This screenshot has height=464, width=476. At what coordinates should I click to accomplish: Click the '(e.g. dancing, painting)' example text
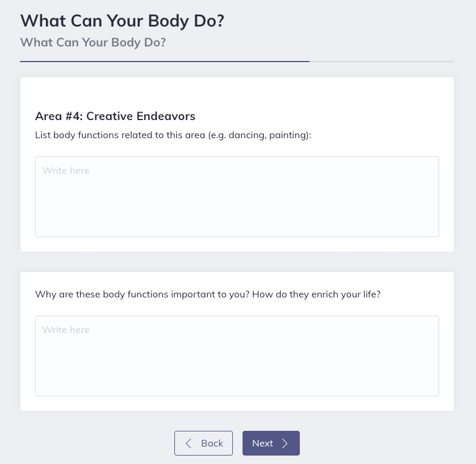tap(259, 135)
